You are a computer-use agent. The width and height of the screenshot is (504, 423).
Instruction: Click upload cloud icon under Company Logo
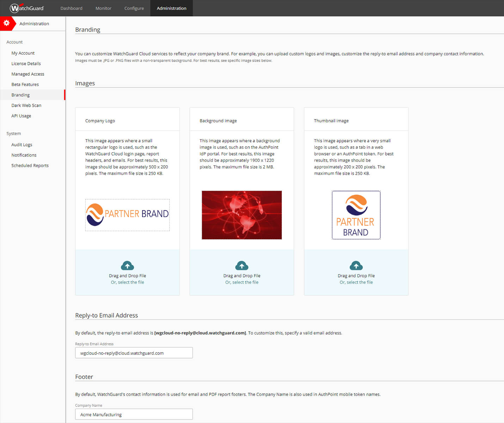tap(127, 265)
